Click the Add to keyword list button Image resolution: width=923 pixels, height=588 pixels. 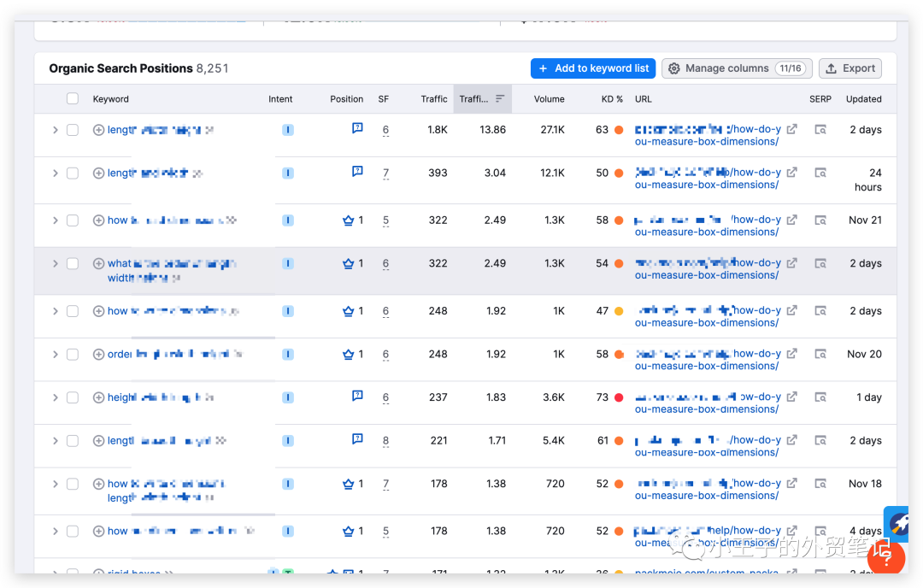click(593, 68)
